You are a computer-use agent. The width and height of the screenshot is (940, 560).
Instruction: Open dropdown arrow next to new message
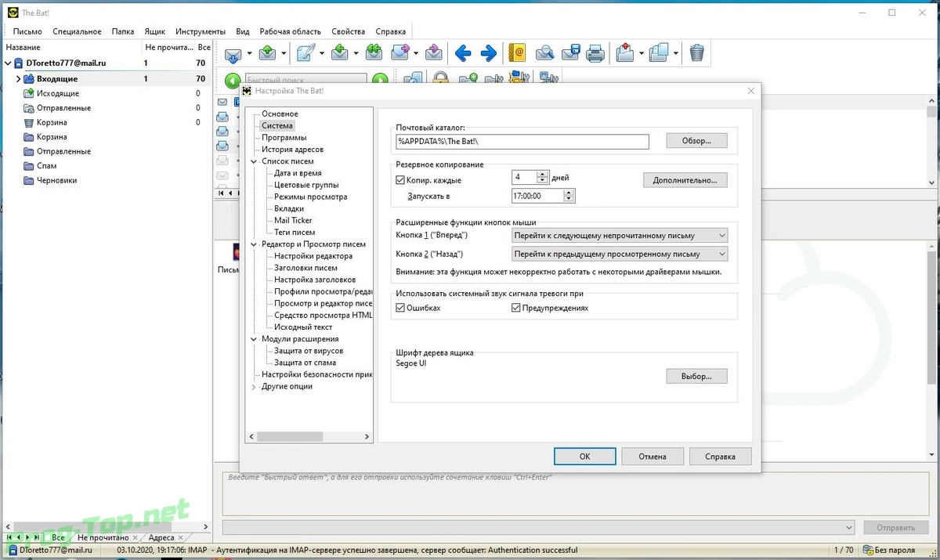pyautogui.click(x=322, y=54)
